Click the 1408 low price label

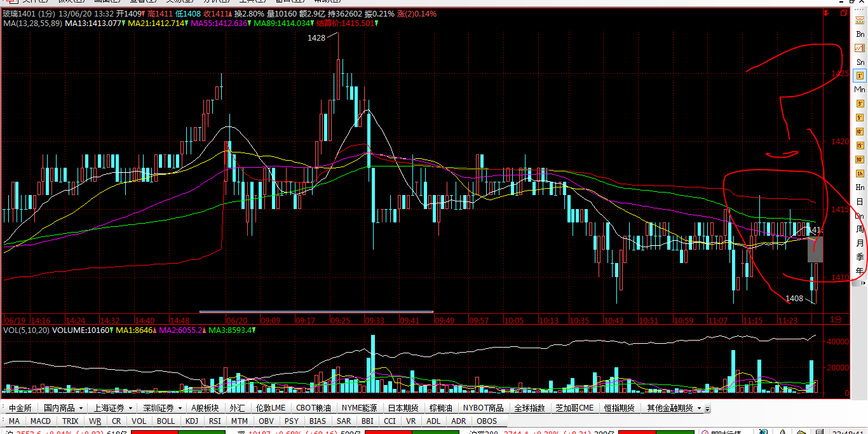(794, 299)
